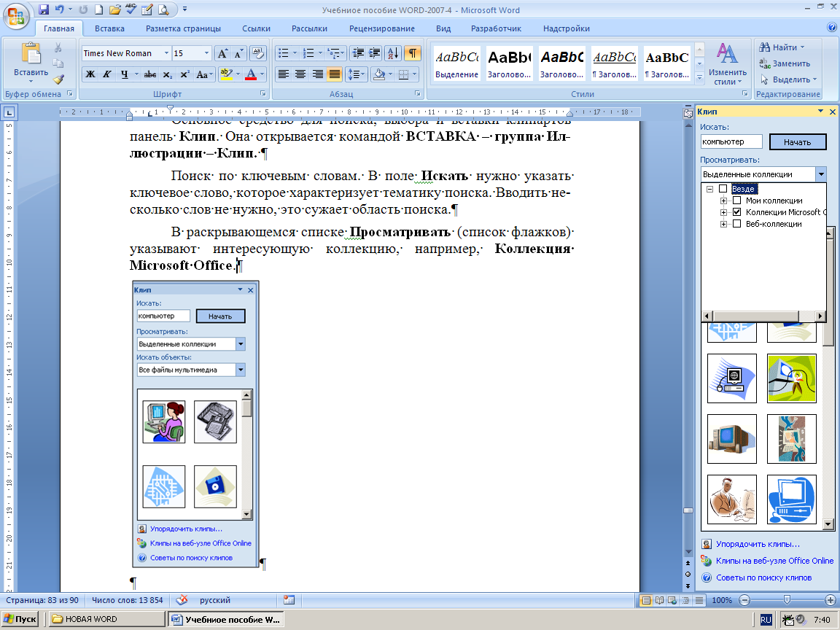840x630 pixels.
Task: Increase paragraph indent
Action: [375, 53]
